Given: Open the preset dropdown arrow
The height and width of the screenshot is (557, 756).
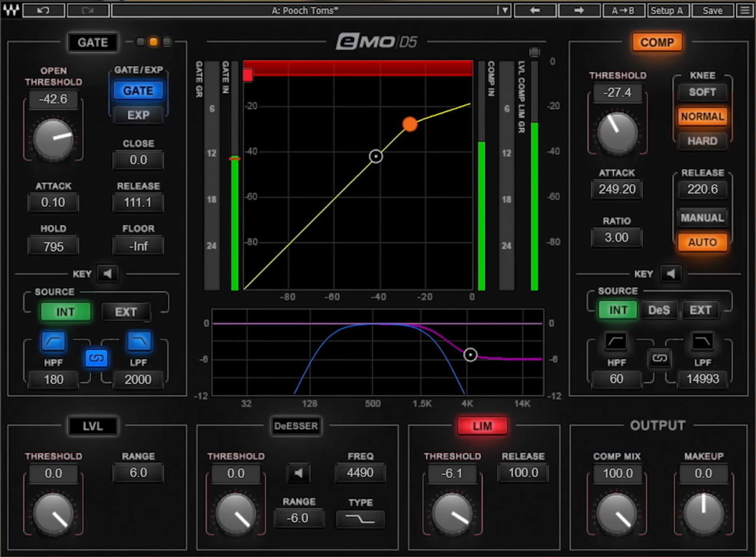Looking at the screenshot, I should 504,10.
